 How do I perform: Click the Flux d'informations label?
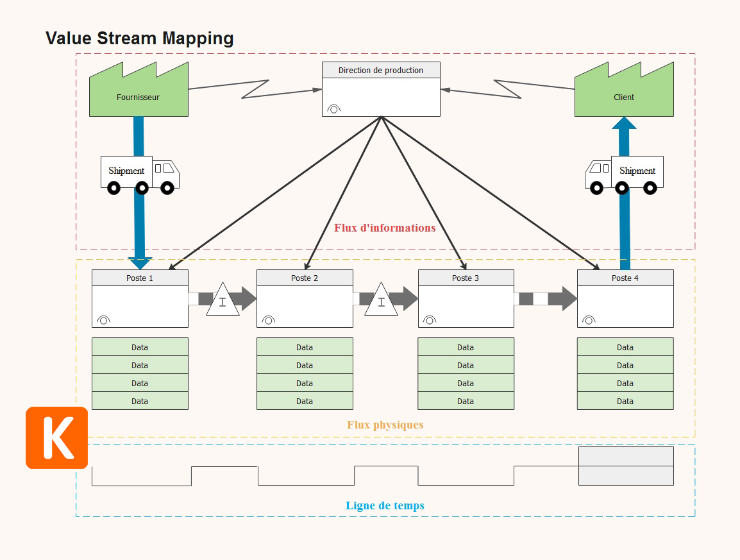pos(385,228)
